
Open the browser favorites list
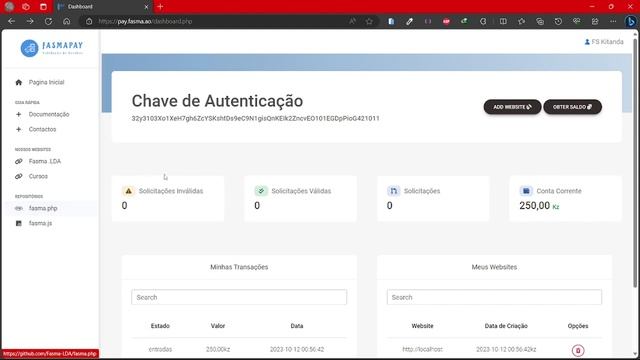point(522,21)
